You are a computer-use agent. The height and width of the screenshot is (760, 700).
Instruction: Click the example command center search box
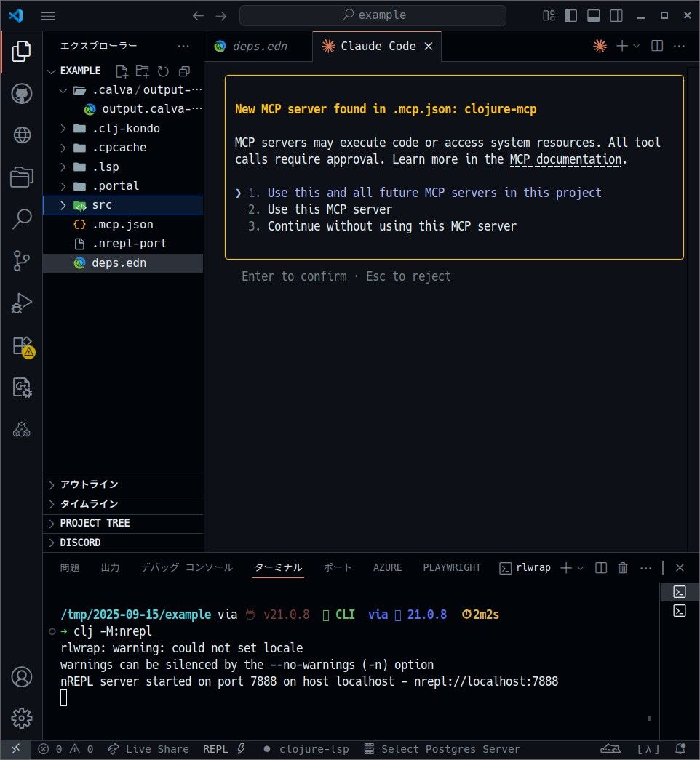coord(373,15)
